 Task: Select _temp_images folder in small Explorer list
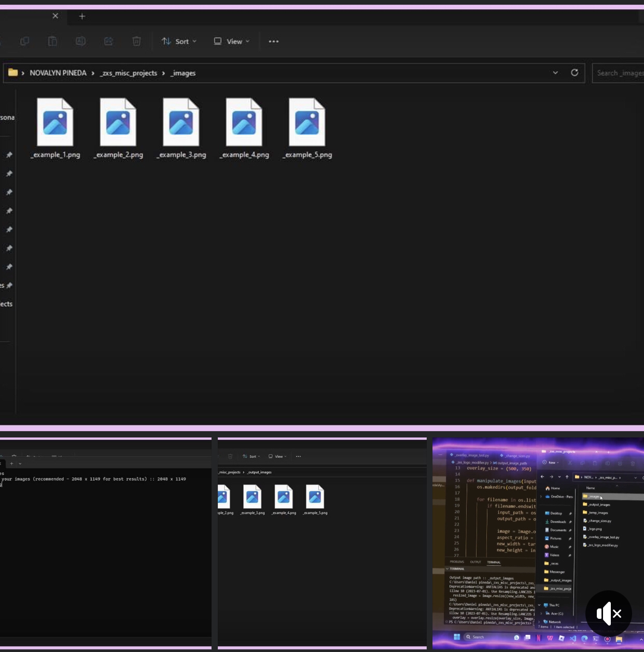pyautogui.click(x=595, y=513)
